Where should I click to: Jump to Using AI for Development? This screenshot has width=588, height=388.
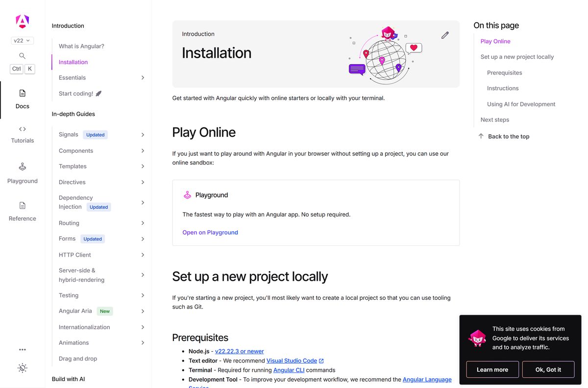coord(521,104)
